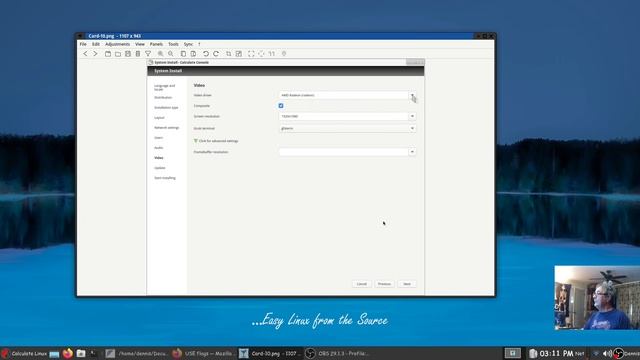This screenshot has width=640, height=360.
Task: Click the zoom in magnifier icon
Action: click(161, 53)
